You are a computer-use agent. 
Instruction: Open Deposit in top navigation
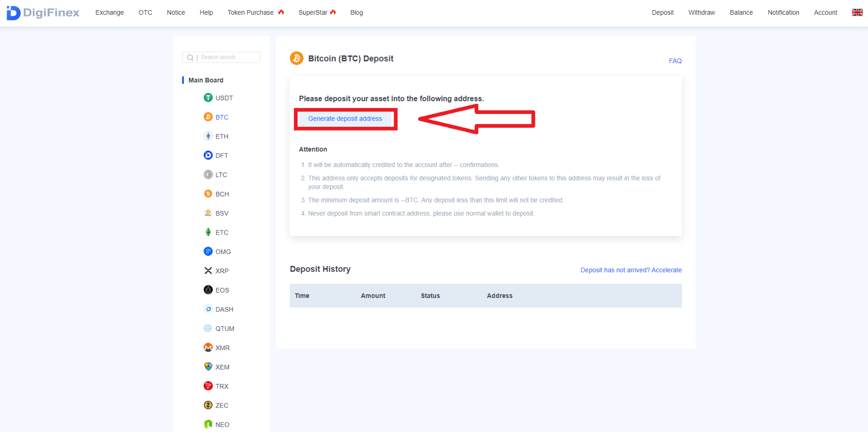[663, 13]
